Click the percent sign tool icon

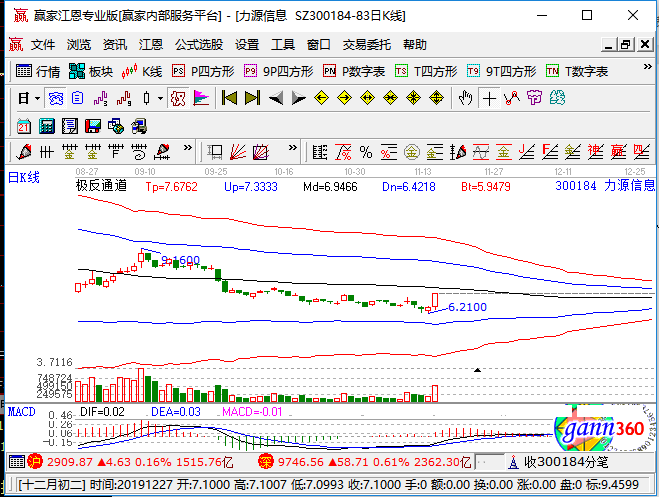pos(366,152)
